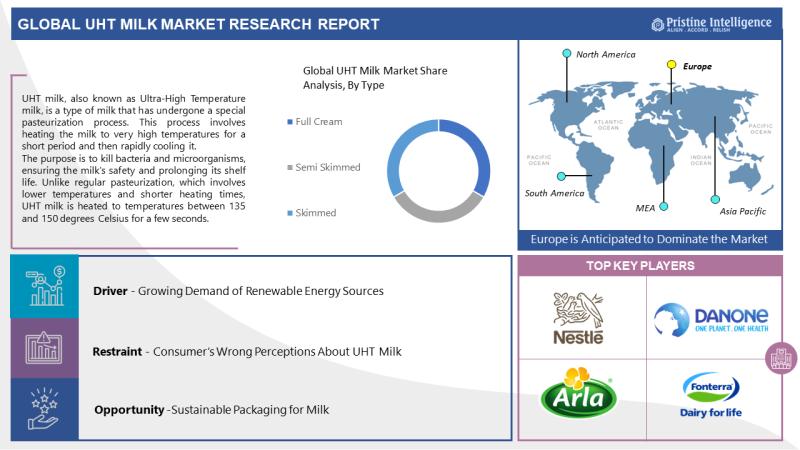
Task: Click the Restraint bar chart icon
Action: point(44,351)
